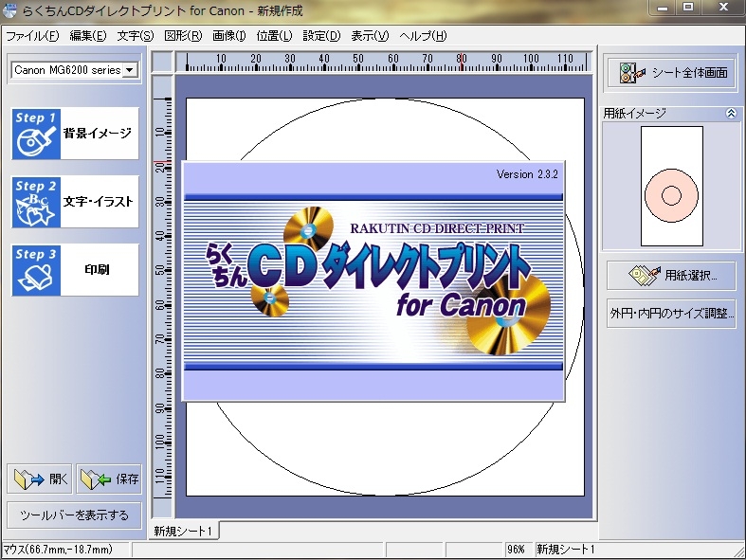Click 外円・内円のサイズ調整 button
This screenshot has width=746, height=560.
tap(673, 315)
